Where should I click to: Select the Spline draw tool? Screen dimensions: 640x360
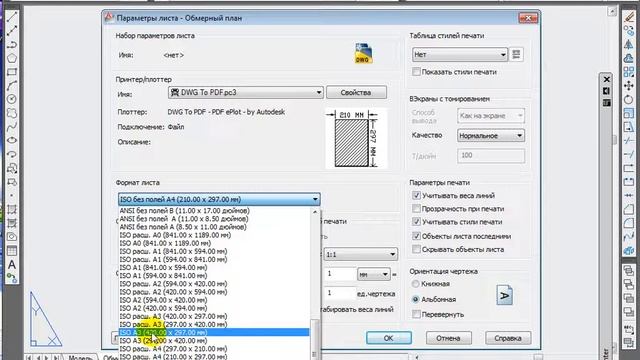[11, 127]
